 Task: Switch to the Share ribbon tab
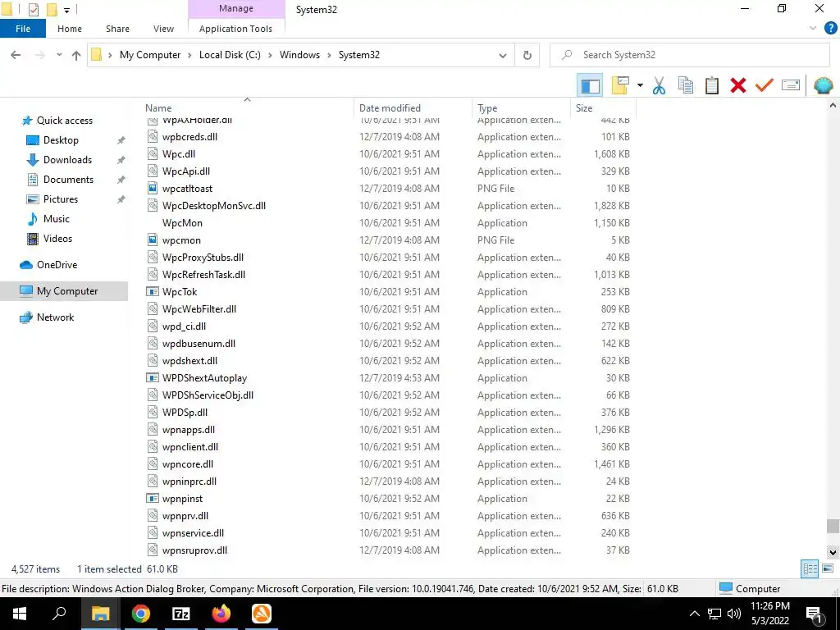click(x=117, y=29)
